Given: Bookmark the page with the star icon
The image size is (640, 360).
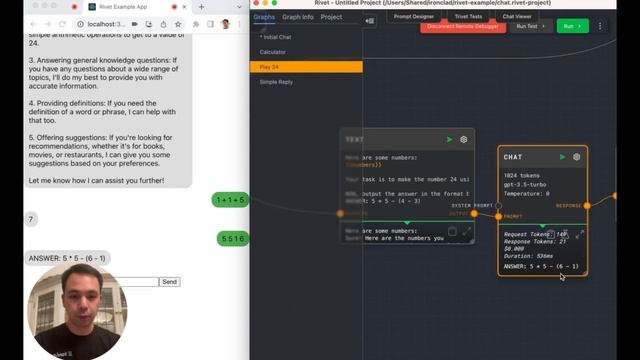Looking at the screenshot, I should coord(178,24).
